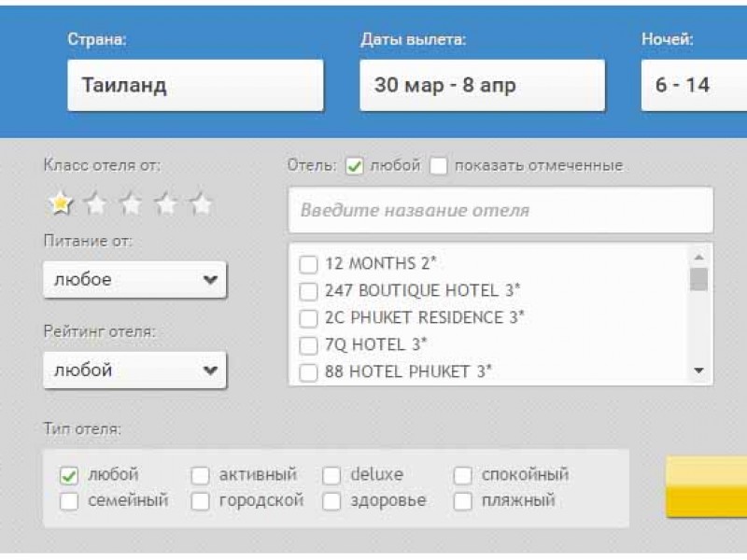
Task: Toggle the 'любой' hotel checkbox
Action: [355, 166]
